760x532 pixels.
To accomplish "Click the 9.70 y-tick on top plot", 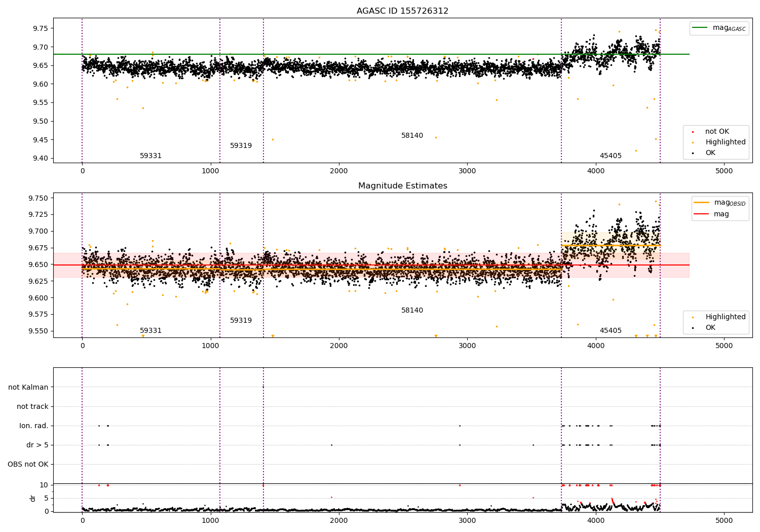I will pyautogui.click(x=40, y=47).
